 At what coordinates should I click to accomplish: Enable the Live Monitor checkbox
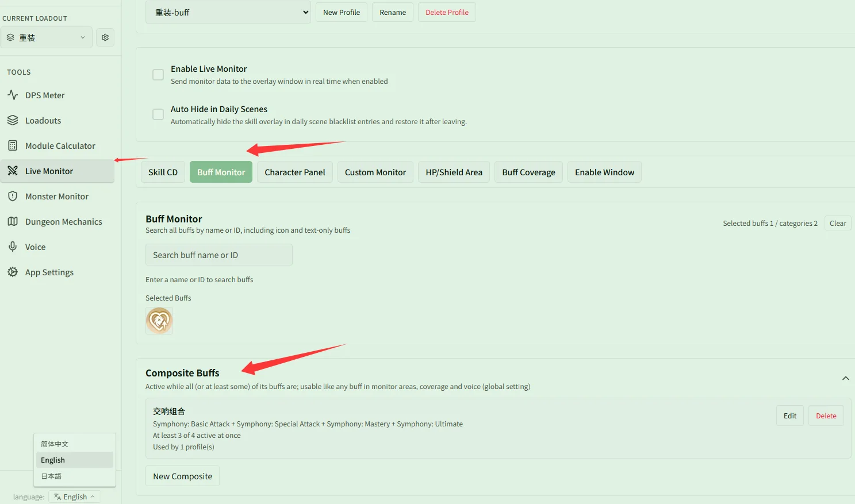coord(158,75)
